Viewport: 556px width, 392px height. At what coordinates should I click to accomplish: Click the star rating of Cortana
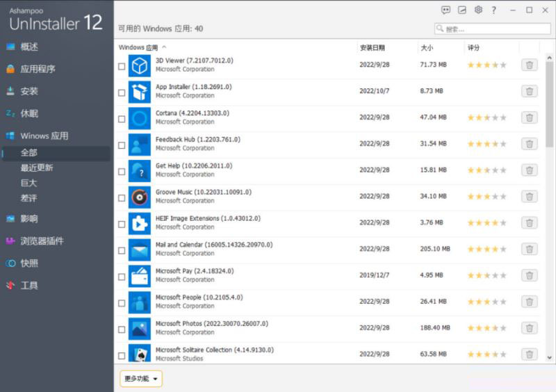pos(487,117)
